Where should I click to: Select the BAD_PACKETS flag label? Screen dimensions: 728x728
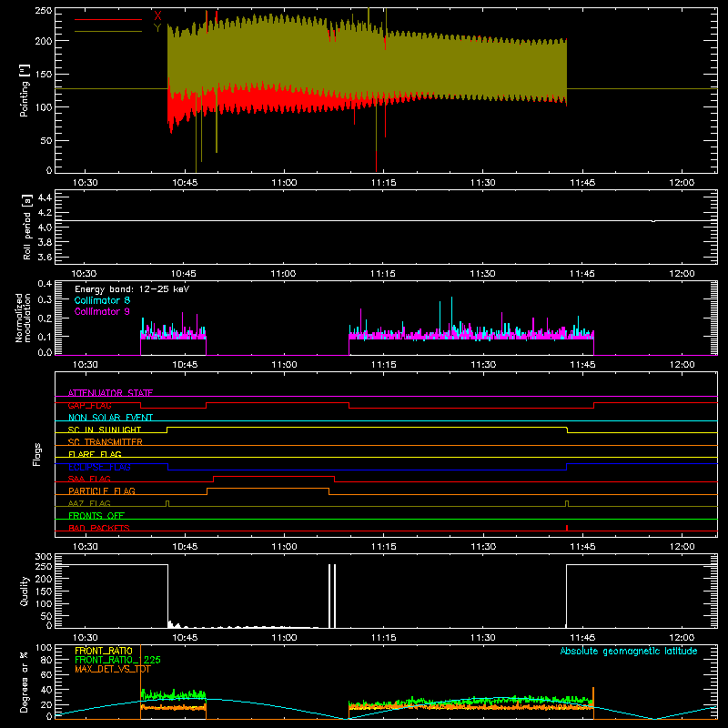click(99, 528)
